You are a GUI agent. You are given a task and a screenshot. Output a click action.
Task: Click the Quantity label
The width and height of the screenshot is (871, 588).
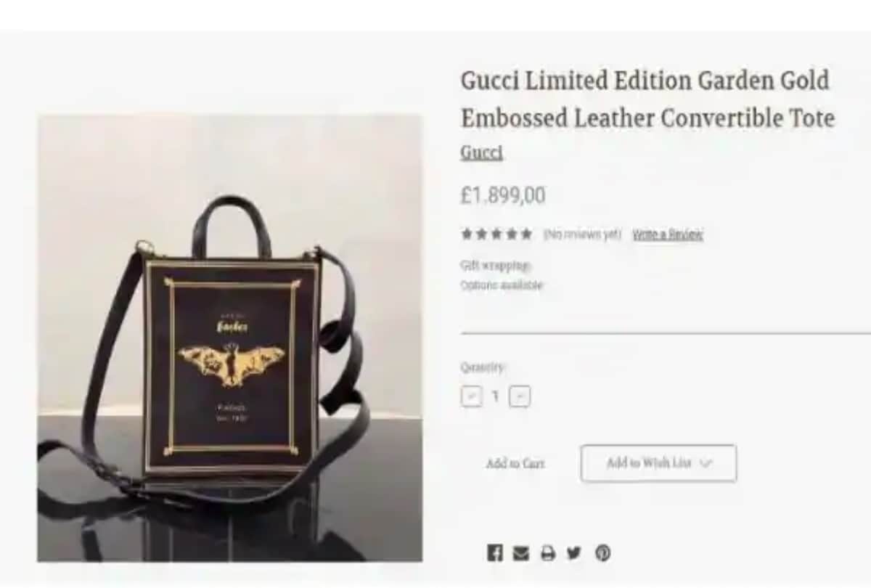click(483, 368)
